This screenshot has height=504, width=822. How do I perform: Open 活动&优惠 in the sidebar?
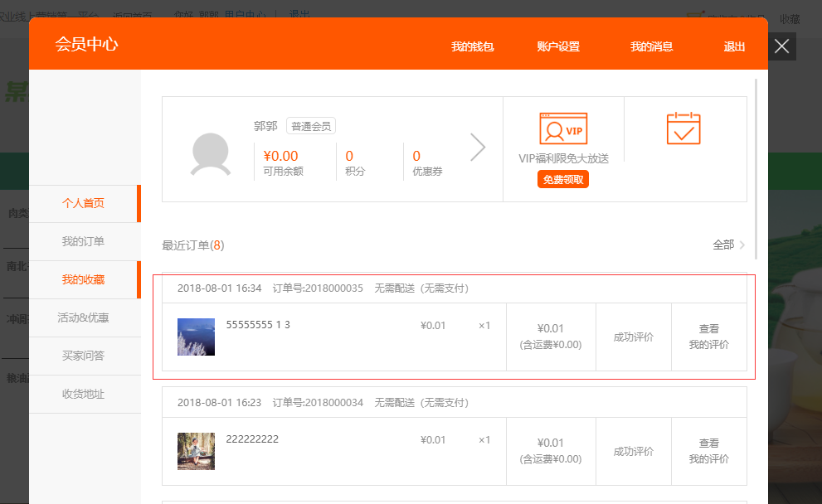pyautogui.click(x=83, y=318)
